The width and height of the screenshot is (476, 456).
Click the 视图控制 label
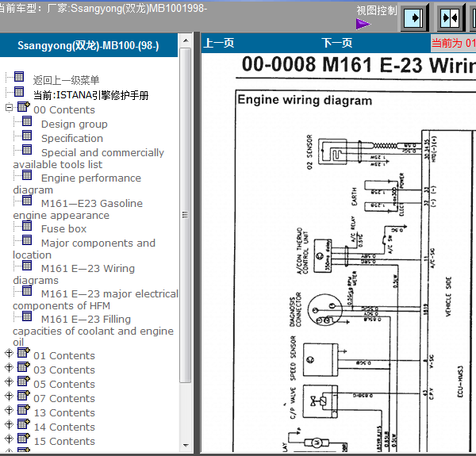[376, 10]
